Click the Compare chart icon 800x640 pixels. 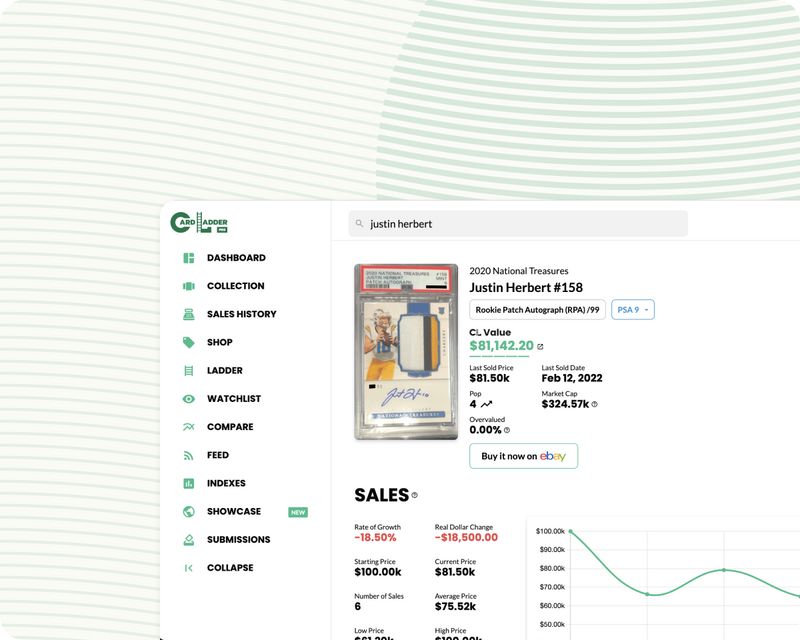tap(189, 427)
